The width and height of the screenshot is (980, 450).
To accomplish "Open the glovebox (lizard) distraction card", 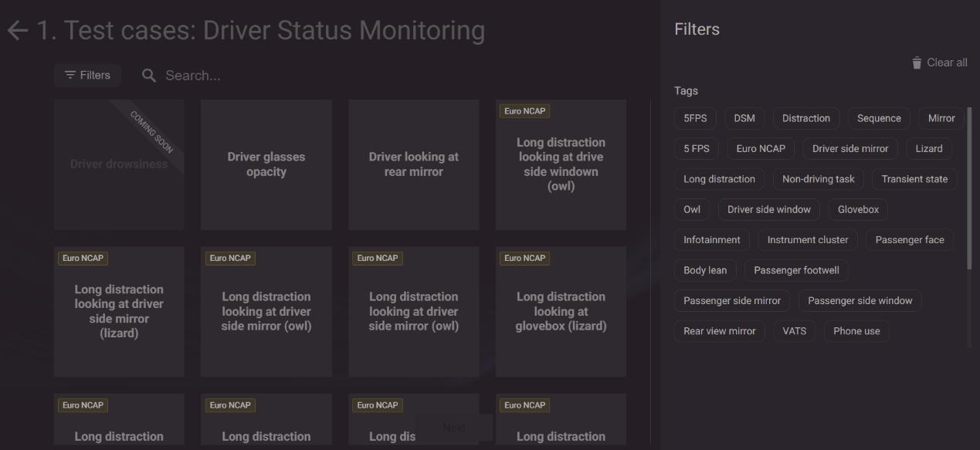I will pos(561,312).
